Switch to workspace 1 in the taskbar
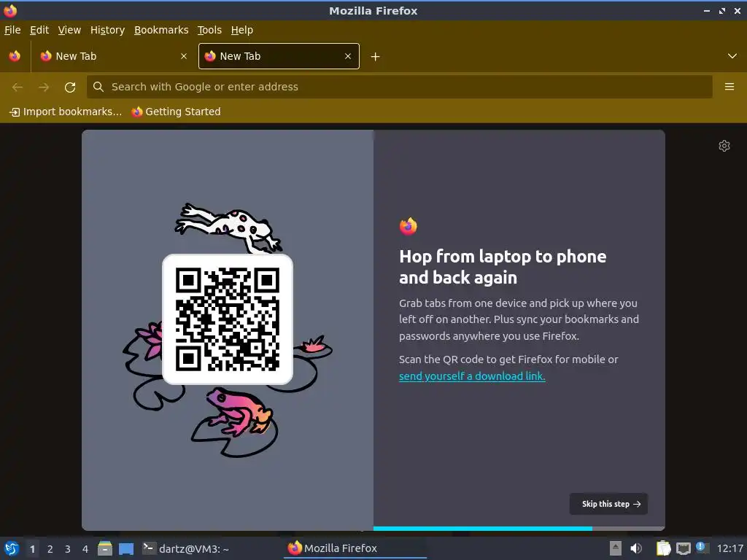Screen dimensions: 747x560 (x=32, y=549)
